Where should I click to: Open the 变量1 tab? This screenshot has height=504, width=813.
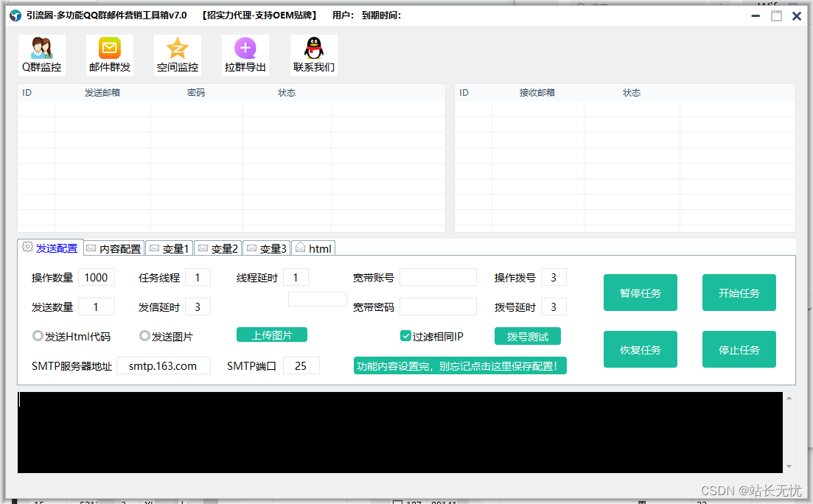[170, 248]
